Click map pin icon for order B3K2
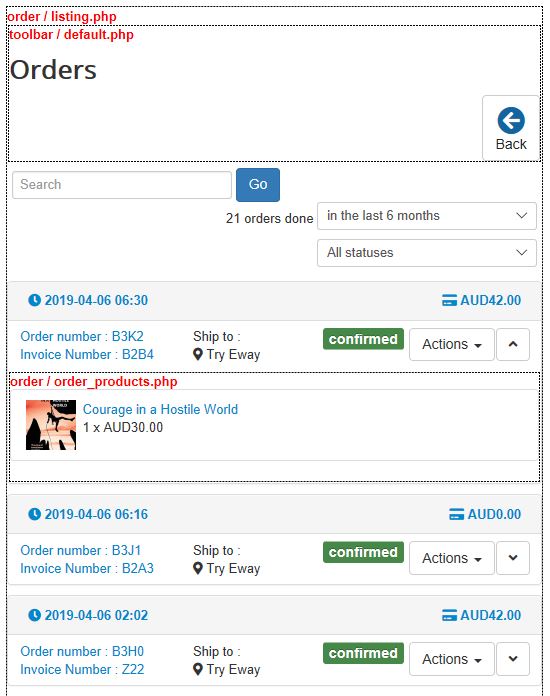The image size is (550, 696). 198,355
